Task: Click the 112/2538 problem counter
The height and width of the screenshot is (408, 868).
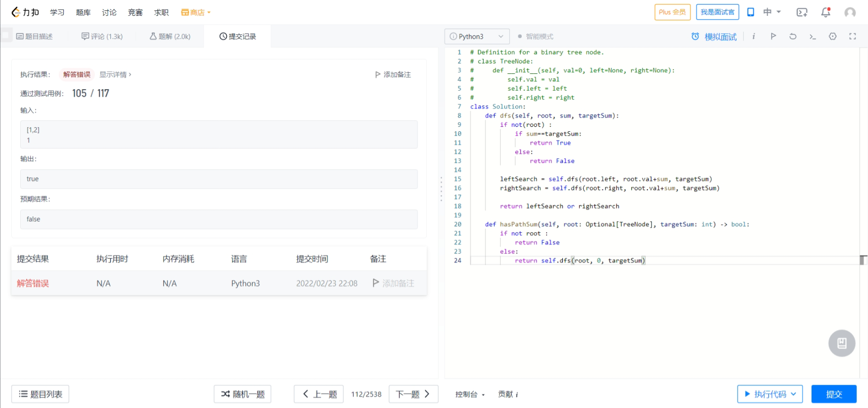Action: (x=366, y=394)
